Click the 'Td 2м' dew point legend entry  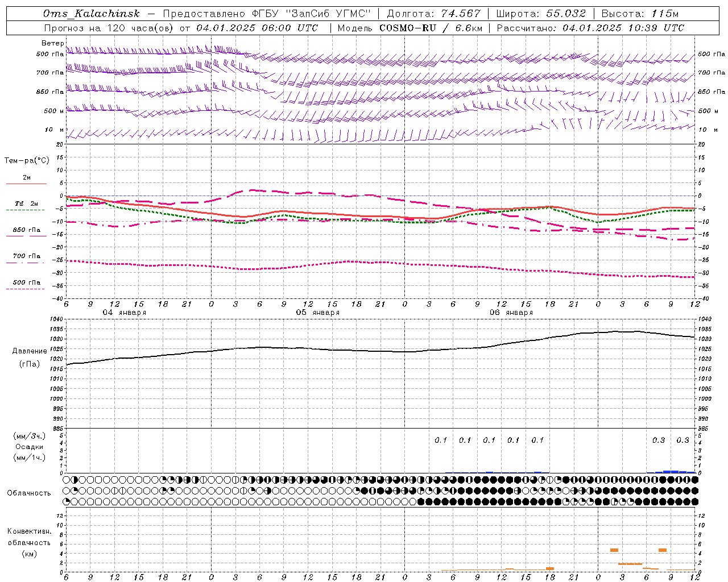27,203
